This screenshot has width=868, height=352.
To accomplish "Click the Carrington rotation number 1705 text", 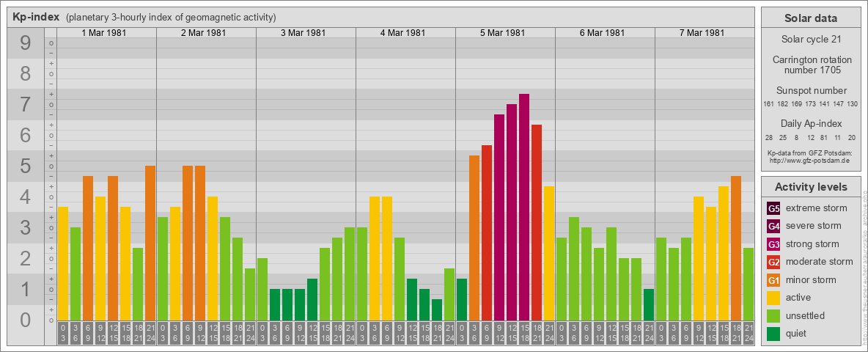I will click(x=811, y=65).
